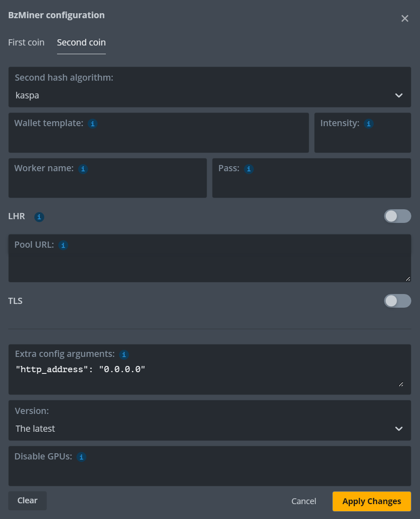Show LHR info tooltip icon
Viewport: 420px width, 519px height.
39,217
